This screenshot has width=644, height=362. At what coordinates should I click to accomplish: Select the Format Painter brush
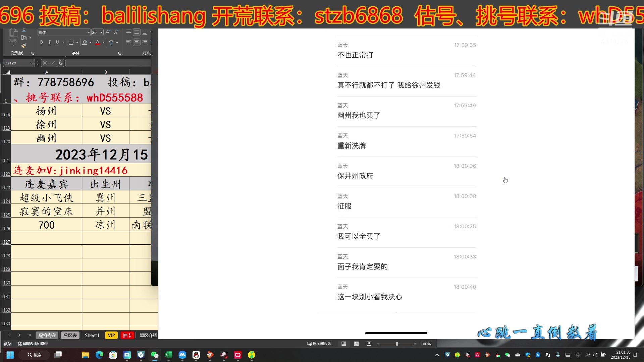click(24, 46)
